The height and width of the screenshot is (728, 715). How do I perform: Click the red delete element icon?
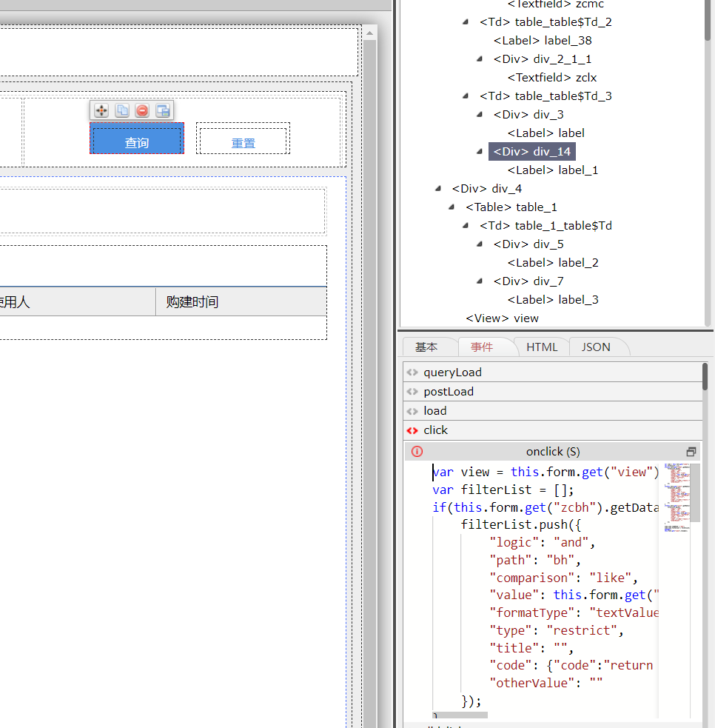click(x=142, y=110)
